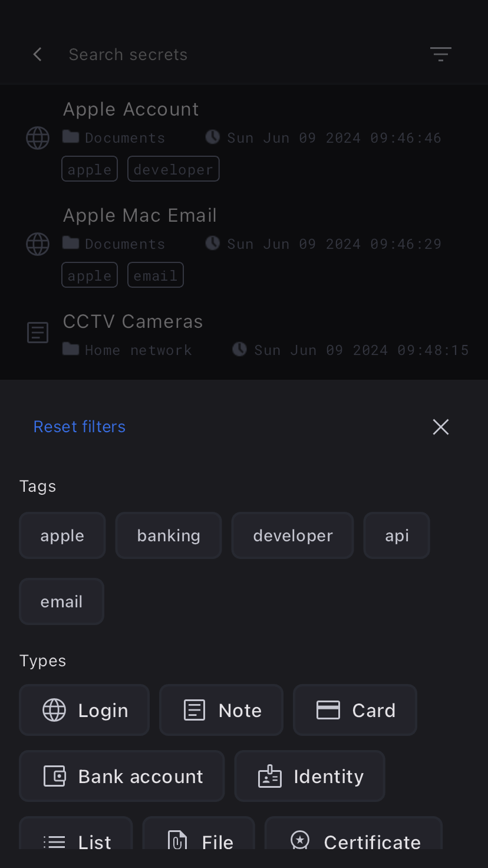Select the api tag filter
The image size is (488, 868).
(x=397, y=535)
